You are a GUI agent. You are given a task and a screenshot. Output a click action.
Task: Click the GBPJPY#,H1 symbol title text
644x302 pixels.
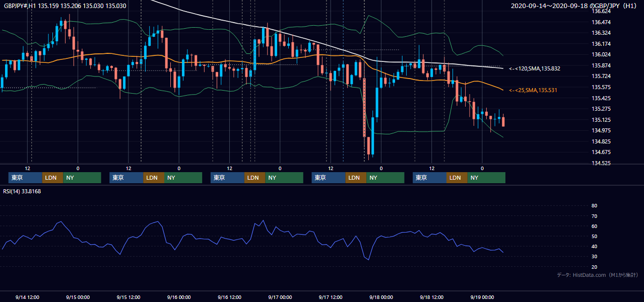tap(21, 6)
